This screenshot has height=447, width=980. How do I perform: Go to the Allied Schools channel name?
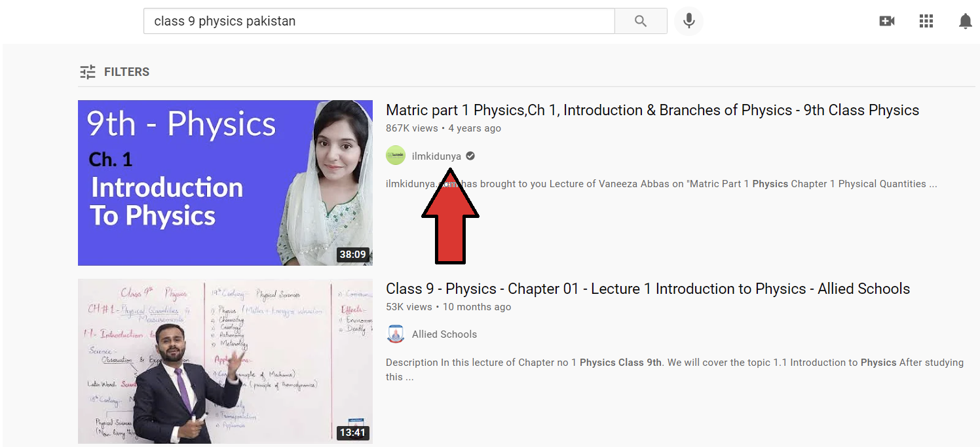pos(444,334)
